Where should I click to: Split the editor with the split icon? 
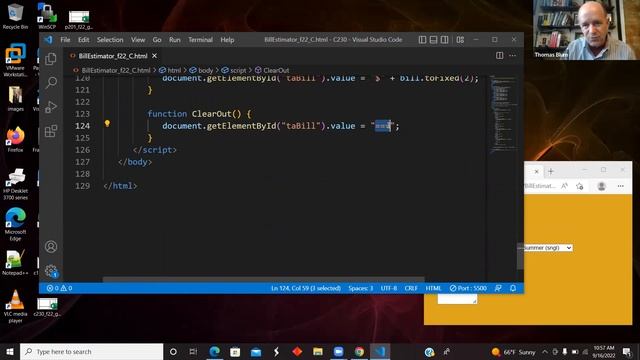[x=499, y=56]
